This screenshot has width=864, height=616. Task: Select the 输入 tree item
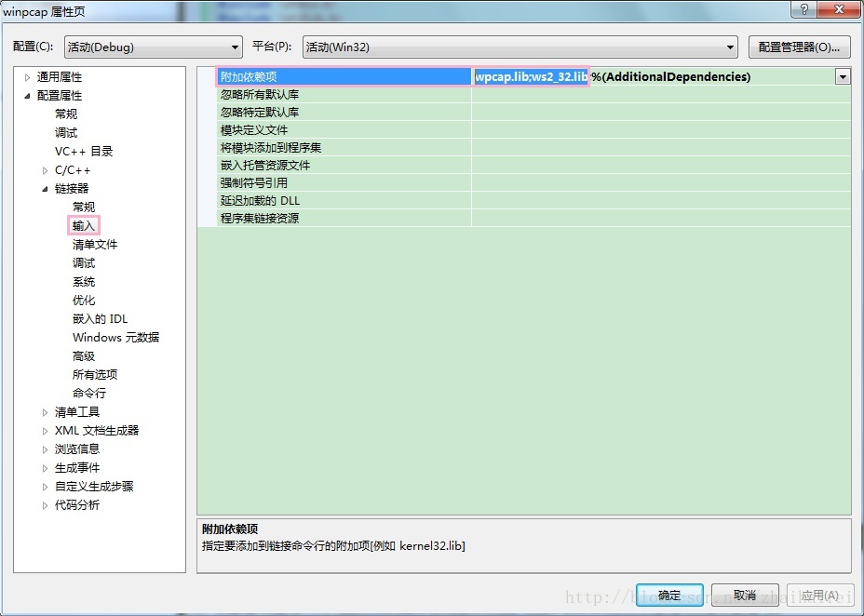click(x=84, y=226)
